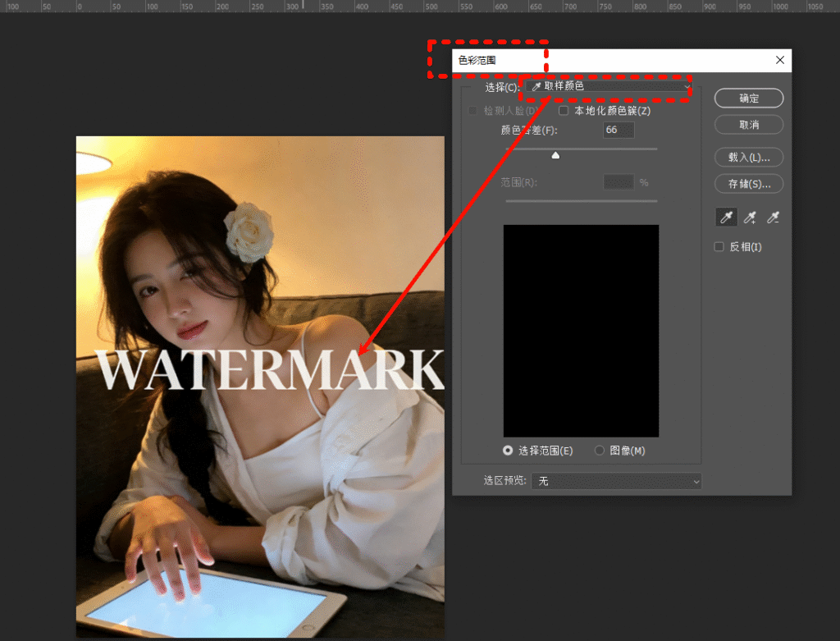This screenshot has width=840, height=641.
Task: Click the 颜色容差 slider handle
Action: point(555,155)
